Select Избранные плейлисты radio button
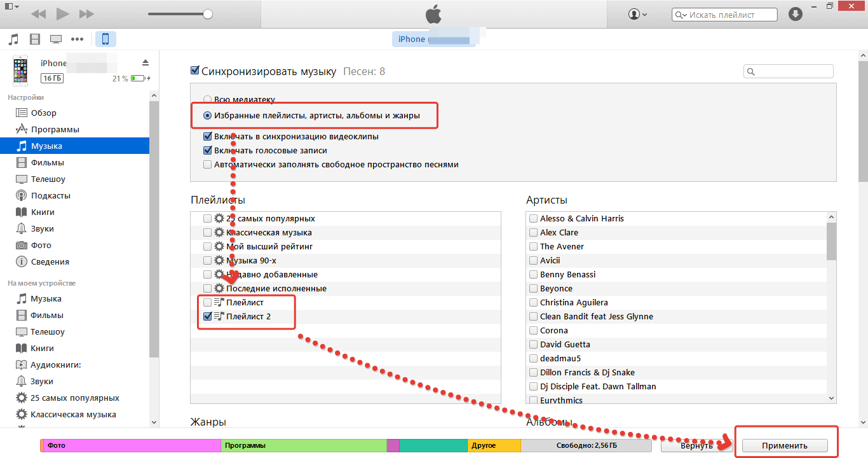The image size is (868, 458). 207,116
